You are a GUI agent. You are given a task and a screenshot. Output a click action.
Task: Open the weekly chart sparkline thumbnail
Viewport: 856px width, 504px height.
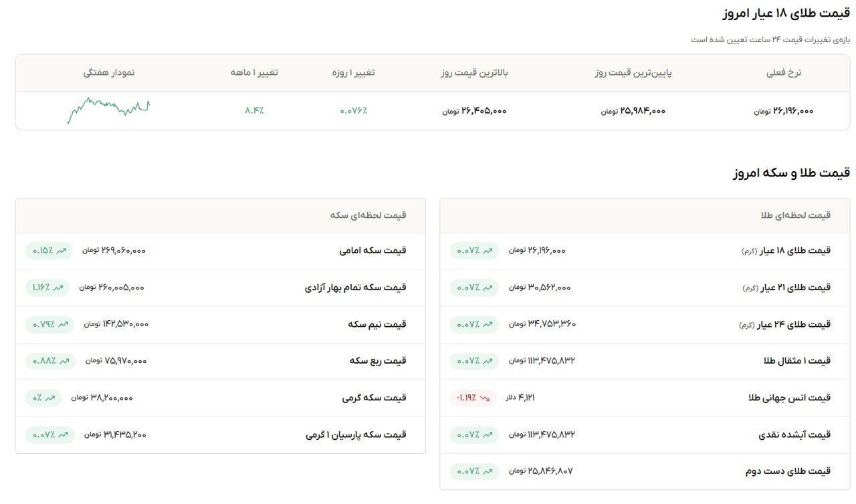click(108, 110)
